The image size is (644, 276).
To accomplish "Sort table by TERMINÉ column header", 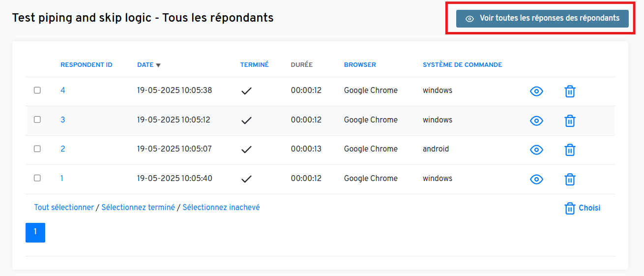I will [x=254, y=65].
